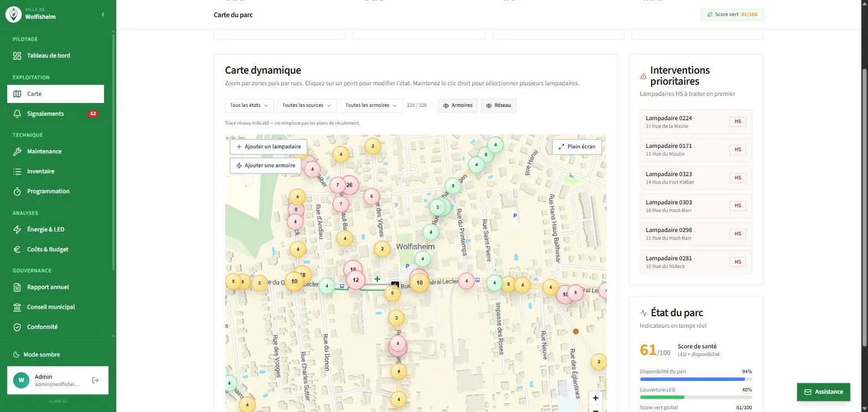
Task: Click the Disponibilité du parc progress bar
Action: (x=696, y=379)
